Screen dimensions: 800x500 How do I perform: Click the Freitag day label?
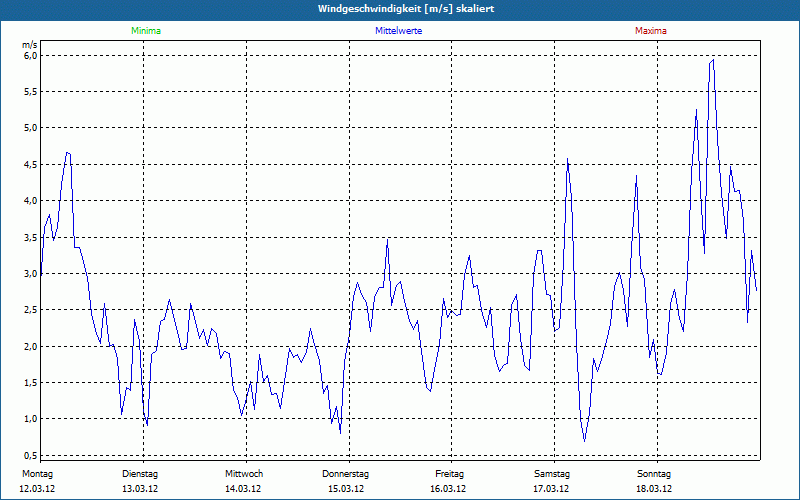coord(449,474)
